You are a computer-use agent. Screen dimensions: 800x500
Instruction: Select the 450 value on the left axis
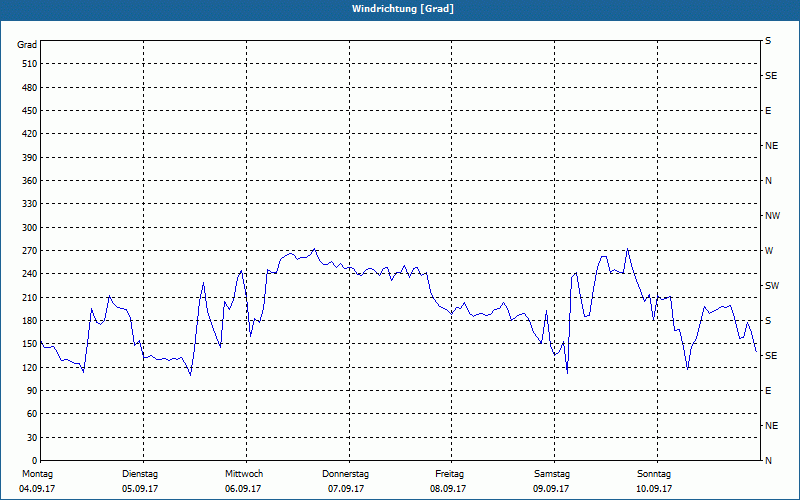30,111
